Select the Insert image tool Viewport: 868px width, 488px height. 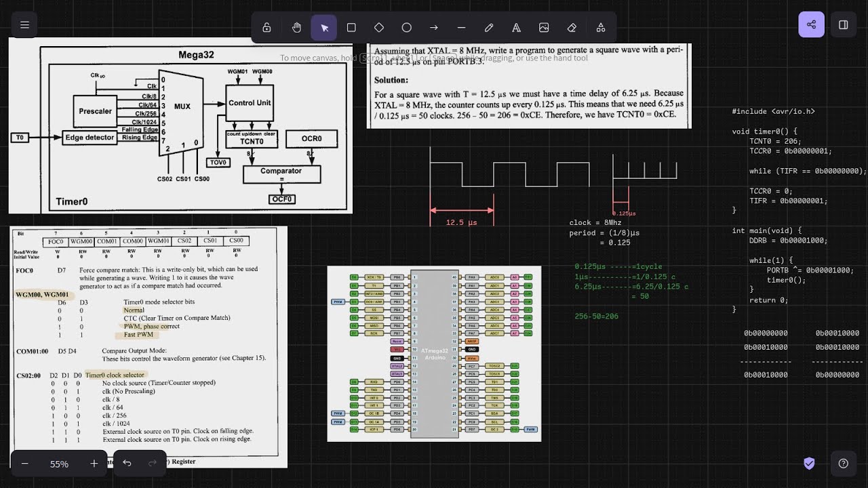[x=544, y=28]
